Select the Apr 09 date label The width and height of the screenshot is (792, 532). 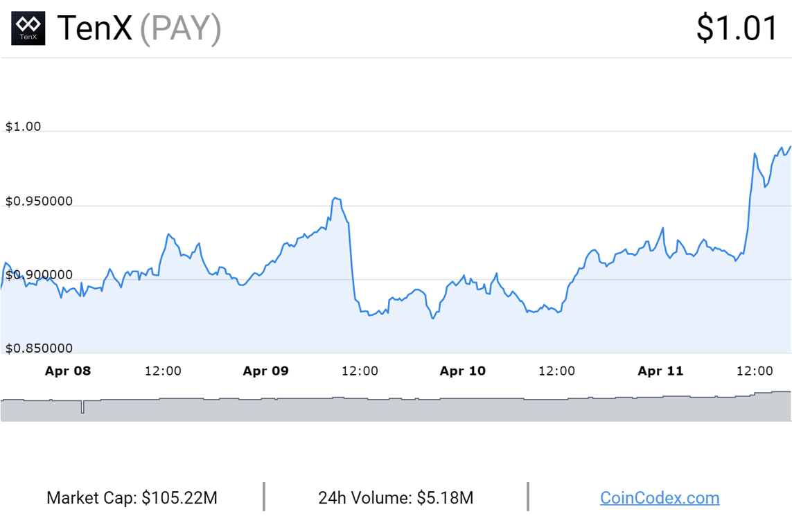pos(265,371)
